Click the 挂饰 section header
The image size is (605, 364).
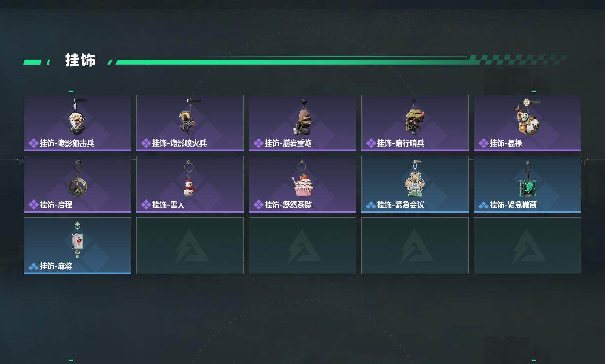point(80,61)
